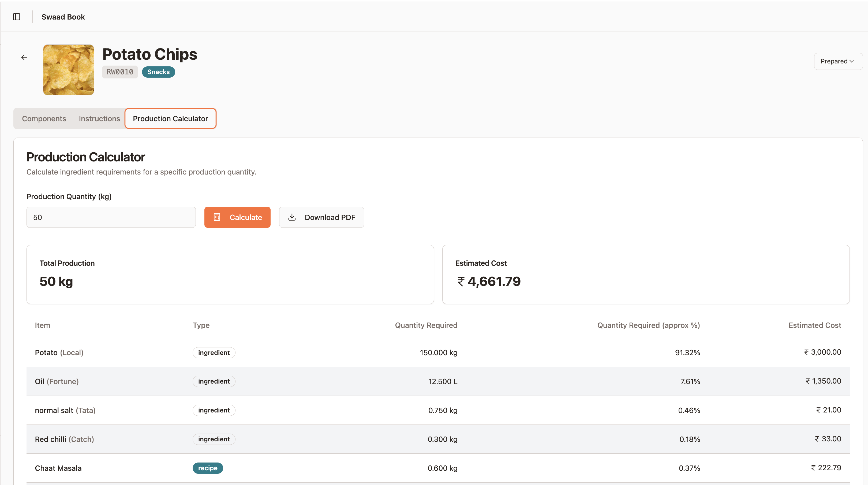Click the Item column header
This screenshot has height=485, width=868.
click(42, 325)
